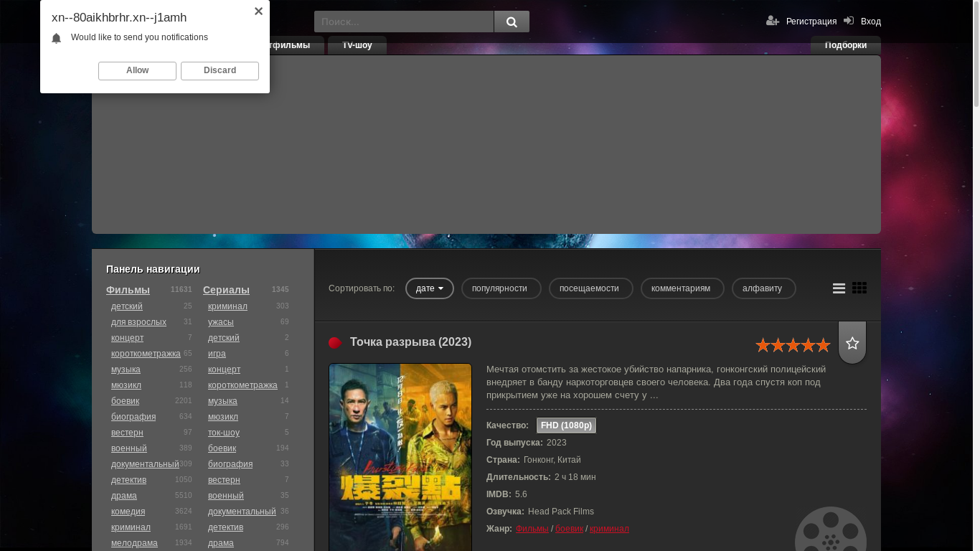Open the Точка разрыва movie poster

400,457
